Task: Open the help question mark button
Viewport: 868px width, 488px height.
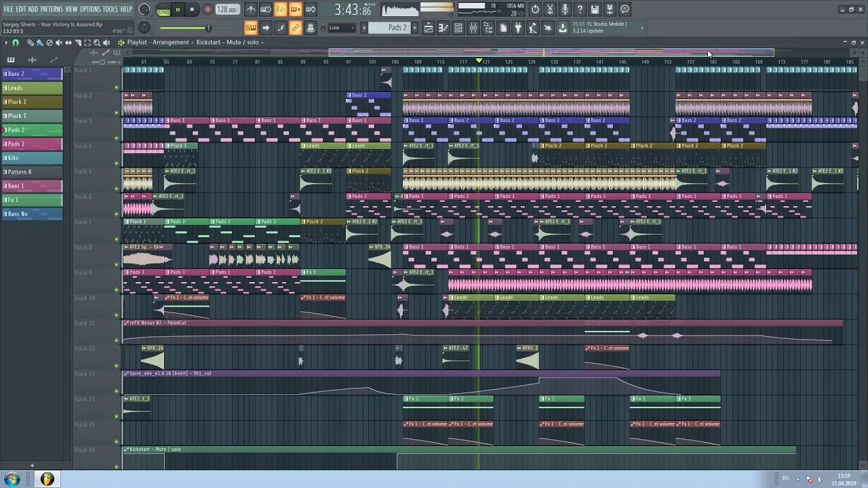Action: coord(580,9)
